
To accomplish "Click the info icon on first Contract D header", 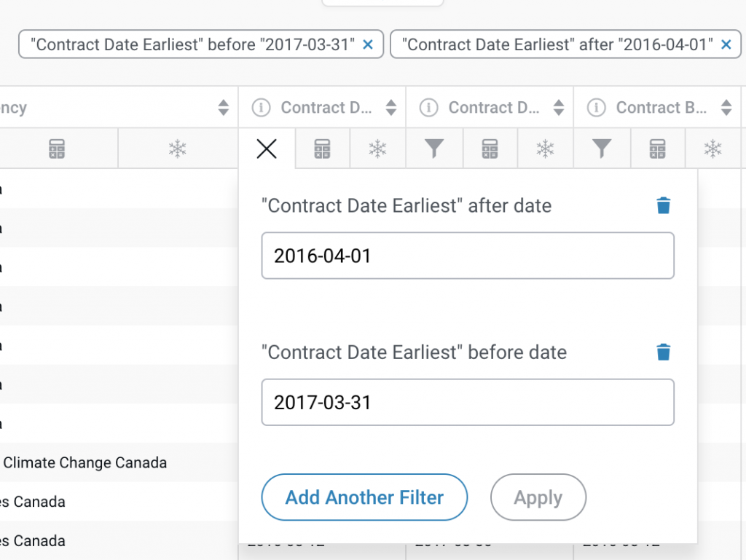I will click(x=261, y=107).
